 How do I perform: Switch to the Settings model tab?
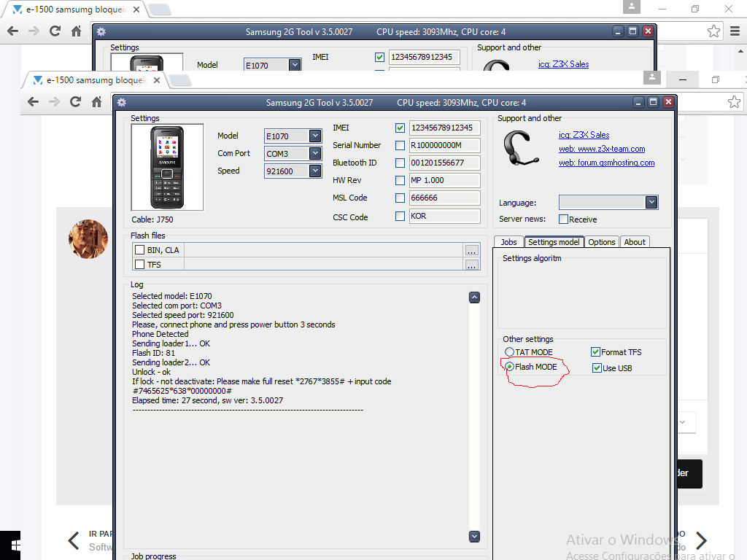click(x=554, y=242)
